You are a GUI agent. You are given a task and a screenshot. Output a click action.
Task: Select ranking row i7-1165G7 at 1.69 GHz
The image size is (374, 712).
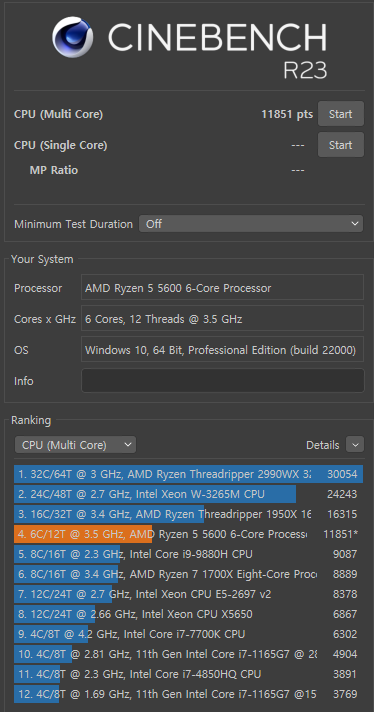click(x=188, y=694)
